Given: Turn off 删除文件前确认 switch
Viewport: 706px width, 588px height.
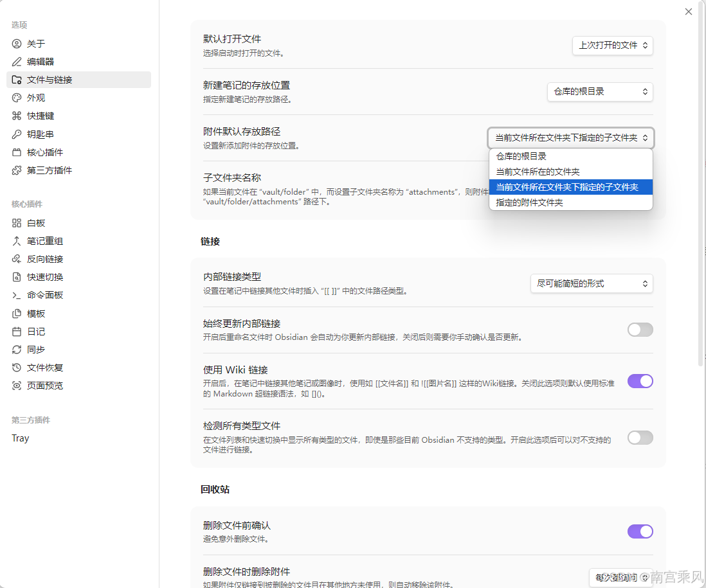Looking at the screenshot, I should [x=640, y=531].
